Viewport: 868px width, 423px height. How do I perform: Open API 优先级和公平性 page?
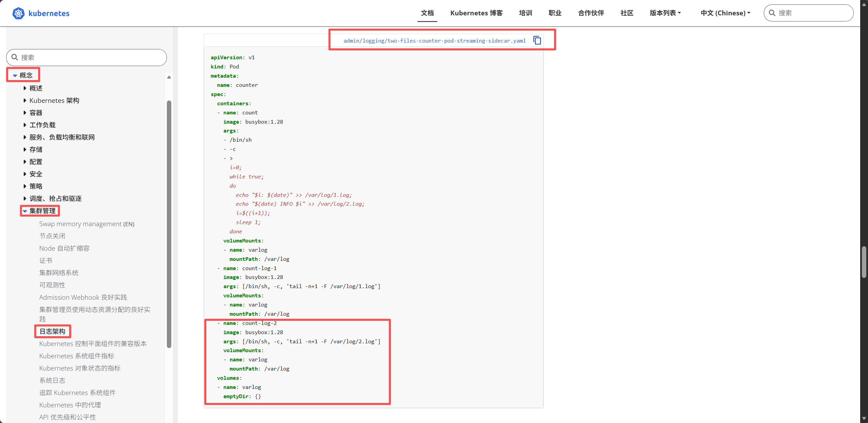pos(67,417)
